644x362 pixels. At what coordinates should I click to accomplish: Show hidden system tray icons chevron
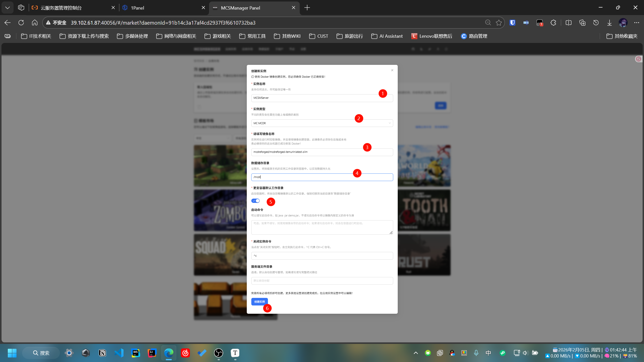coord(416,353)
